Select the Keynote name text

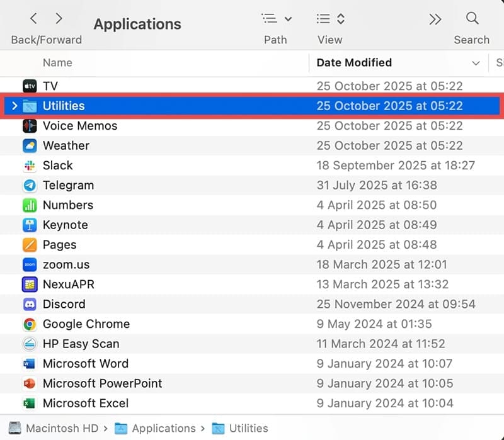click(66, 225)
